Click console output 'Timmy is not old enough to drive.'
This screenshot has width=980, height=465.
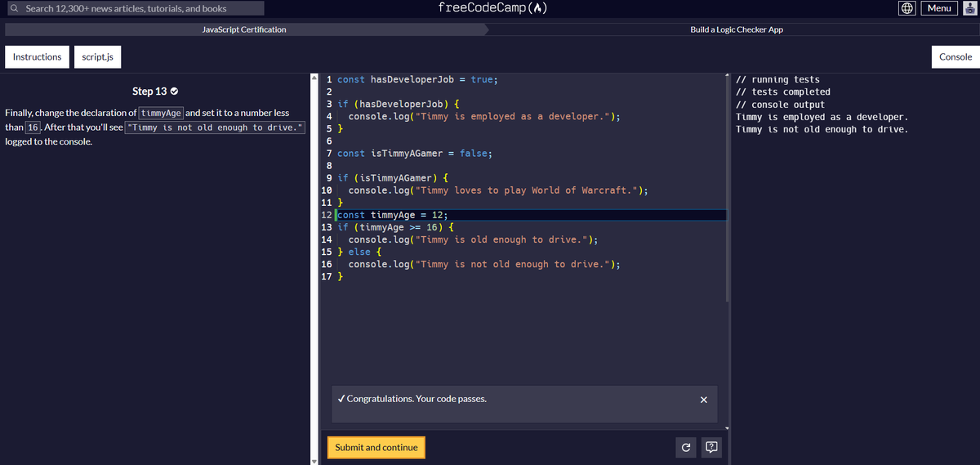pyautogui.click(x=822, y=129)
